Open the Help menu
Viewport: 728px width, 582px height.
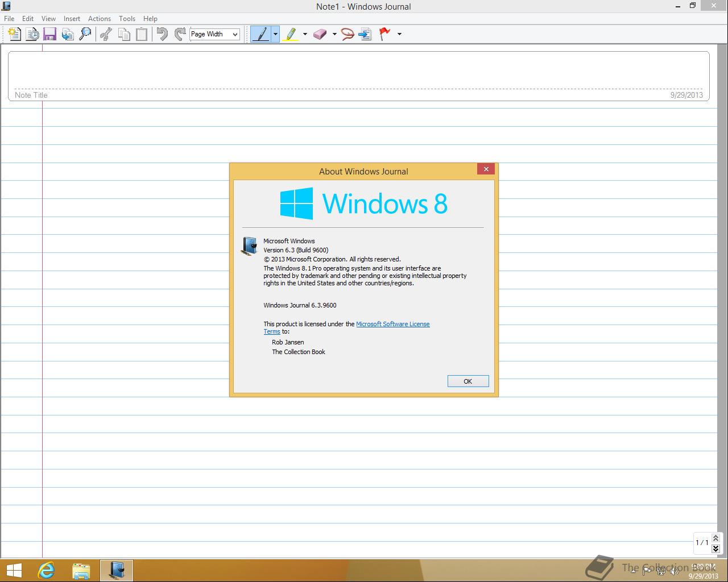150,19
